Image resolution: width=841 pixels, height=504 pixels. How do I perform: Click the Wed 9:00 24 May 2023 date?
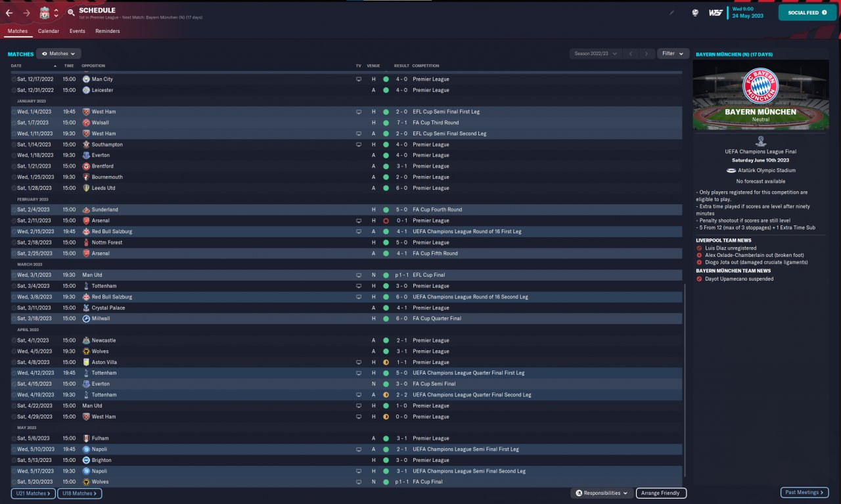(748, 12)
